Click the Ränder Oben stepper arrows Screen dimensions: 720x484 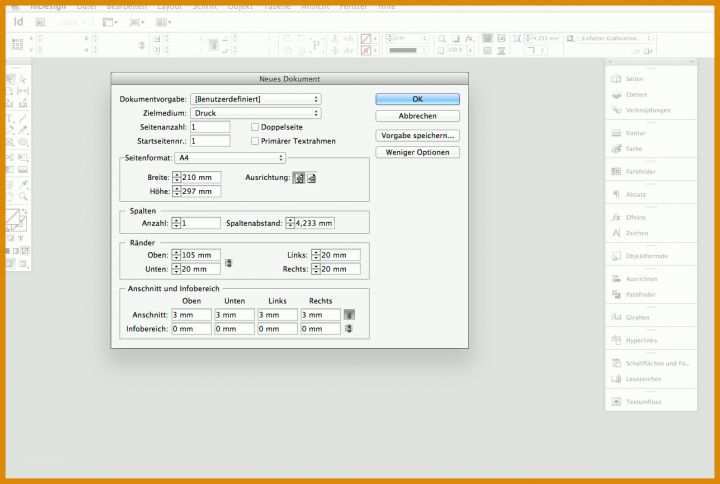[176, 255]
